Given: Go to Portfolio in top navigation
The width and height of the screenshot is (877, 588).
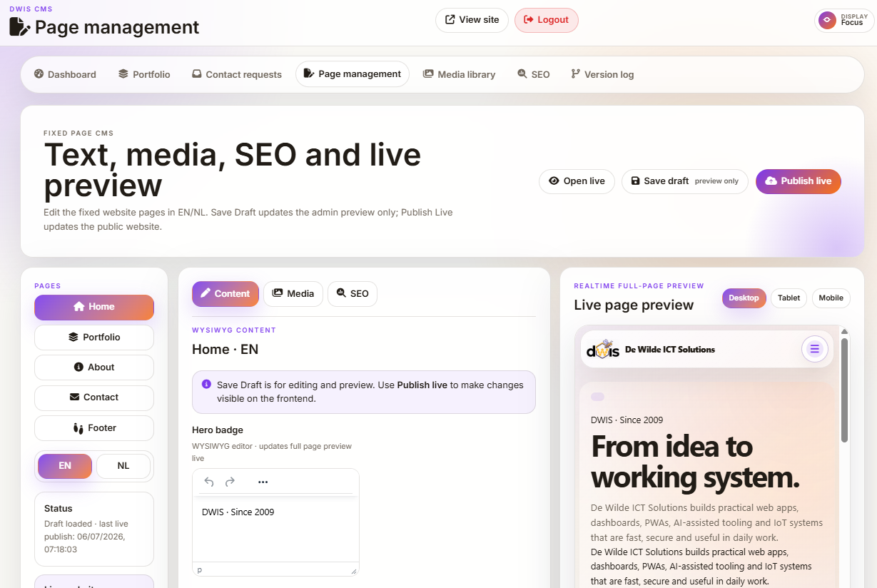Looking at the screenshot, I should coord(144,74).
